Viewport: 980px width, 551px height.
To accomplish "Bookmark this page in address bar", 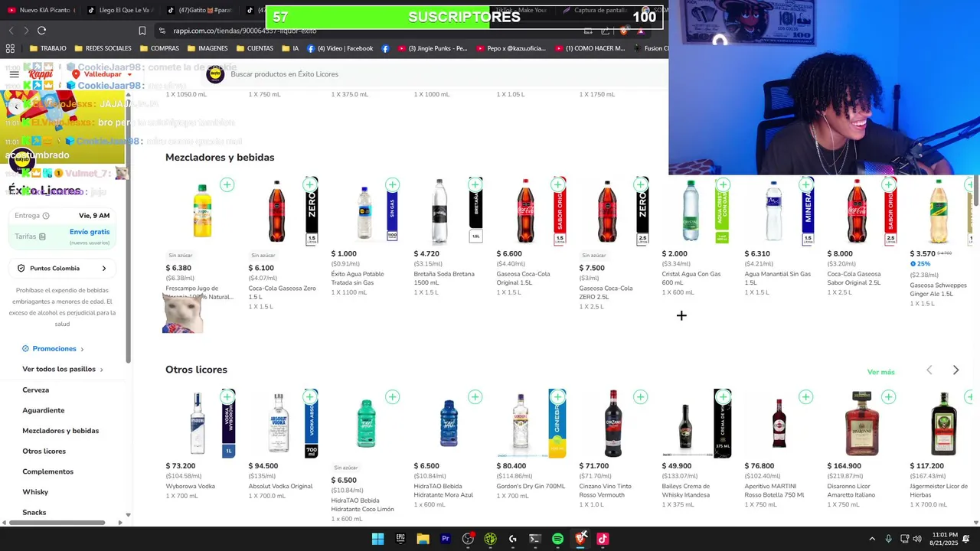I will pos(142,31).
